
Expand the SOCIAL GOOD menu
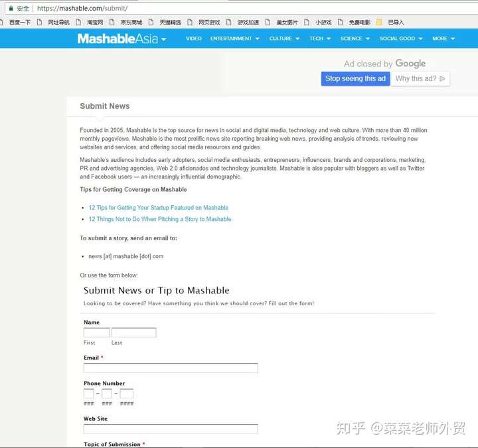[x=401, y=38]
